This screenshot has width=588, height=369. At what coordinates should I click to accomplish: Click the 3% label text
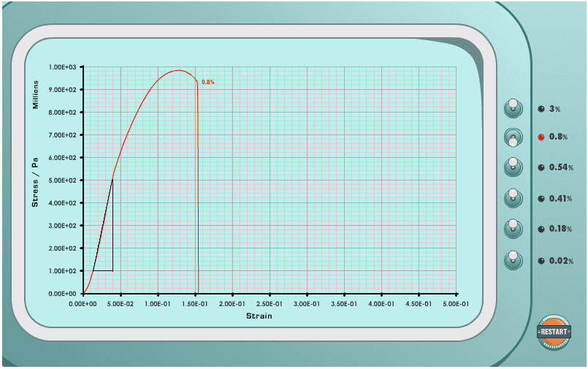tap(554, 109)
